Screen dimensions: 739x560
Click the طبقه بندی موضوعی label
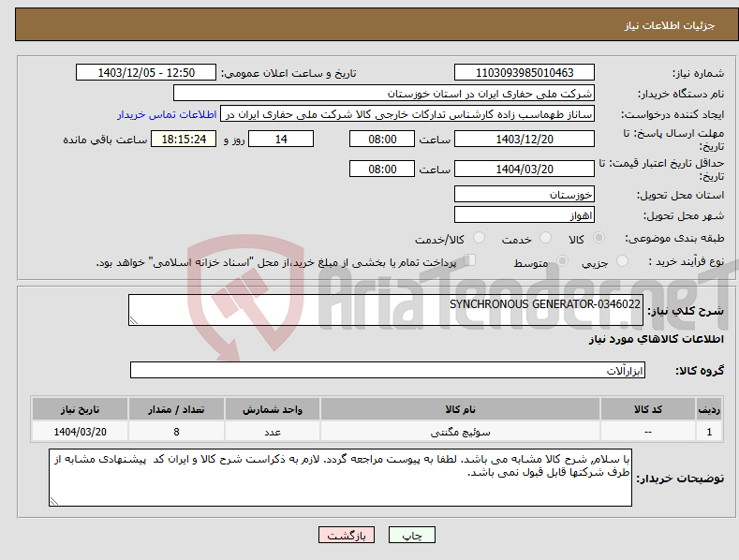[674, 238]
